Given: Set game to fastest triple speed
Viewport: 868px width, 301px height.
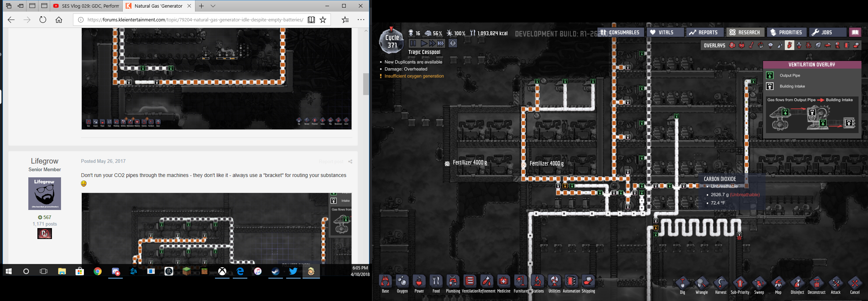Looking at the screenshot, I should click(441, 43).
